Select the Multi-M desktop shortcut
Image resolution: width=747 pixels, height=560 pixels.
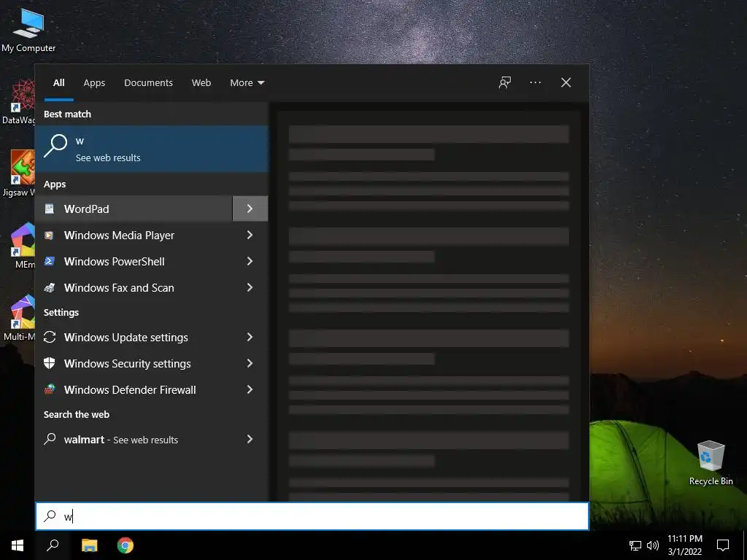(18, 318)
